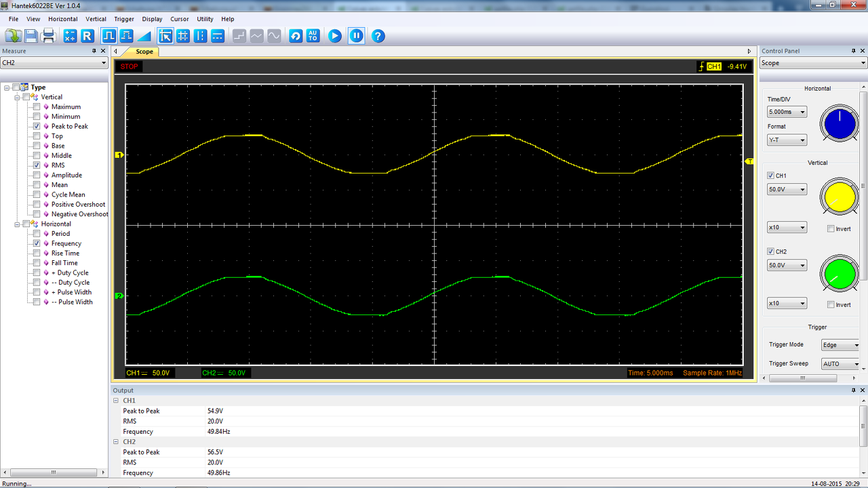Open the Format Y-T dropdown
This screenshot has width=868, height=488.
[787, 140]
